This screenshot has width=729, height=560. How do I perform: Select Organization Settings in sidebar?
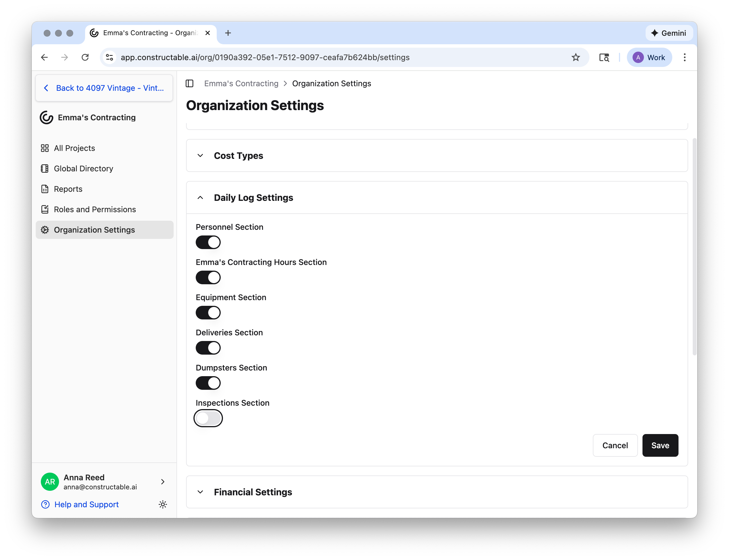pos(104,230)
